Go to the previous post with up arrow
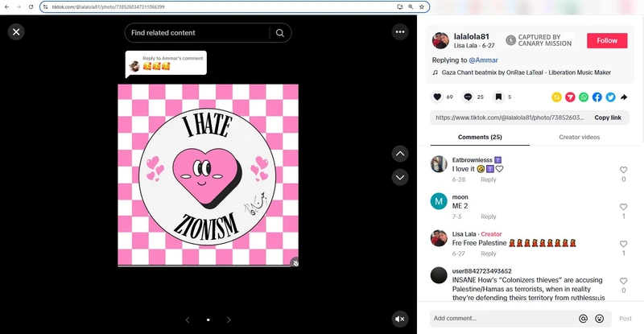 (400, 154)
